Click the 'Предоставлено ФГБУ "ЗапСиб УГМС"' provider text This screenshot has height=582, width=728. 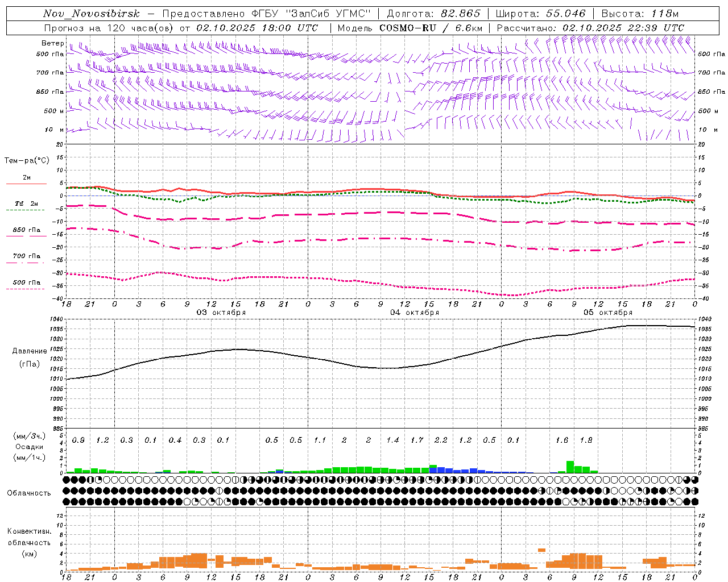click(x=266, y=14)
